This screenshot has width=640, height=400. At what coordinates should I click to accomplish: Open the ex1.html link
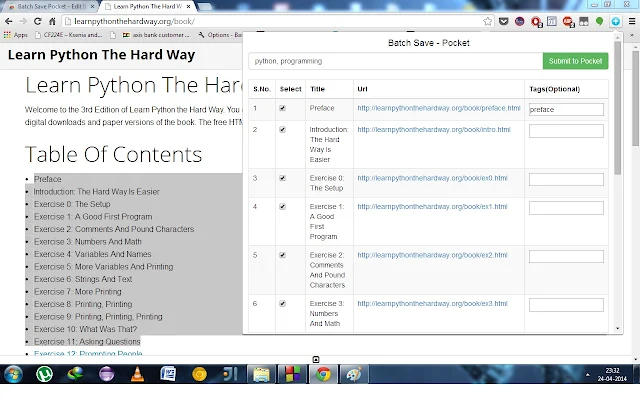point(432,207)
